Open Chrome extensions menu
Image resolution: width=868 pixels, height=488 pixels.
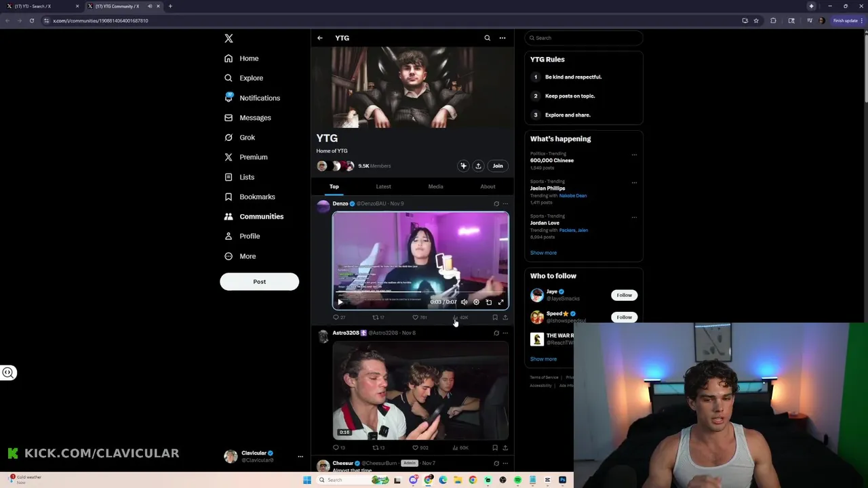(773, 20)
